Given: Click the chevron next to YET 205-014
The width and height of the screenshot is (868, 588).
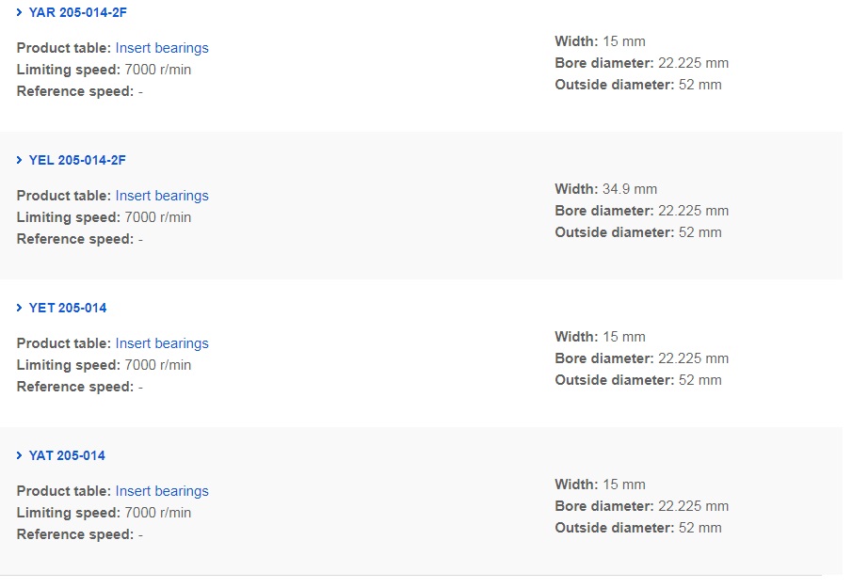Looking at the screenshot, I should coord(20,308).
